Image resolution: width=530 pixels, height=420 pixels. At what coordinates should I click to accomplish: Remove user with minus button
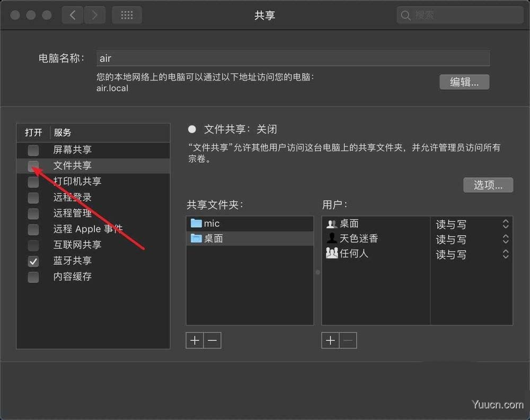click(x=348, y=340)
